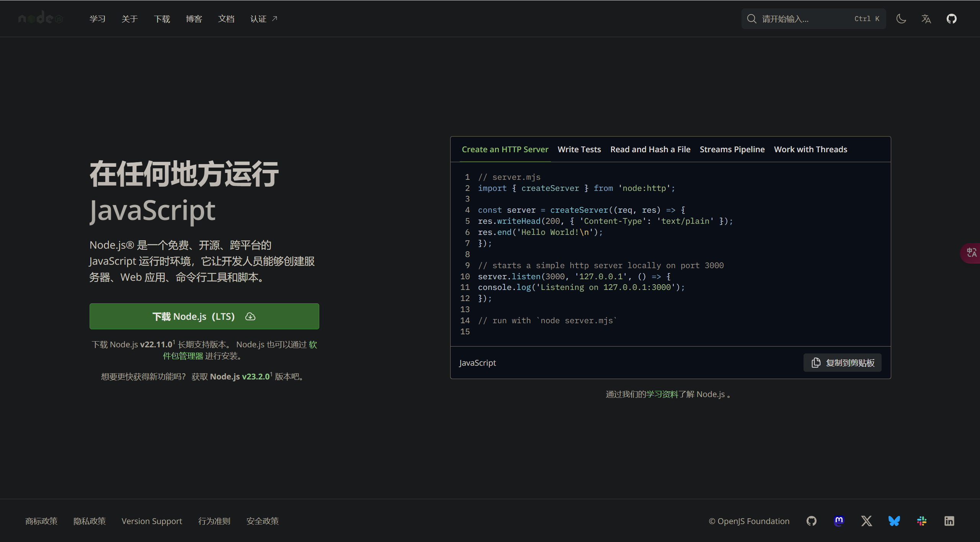Click the Node.js logo in header
The image size is (980, 542).
(x=40, y=18)
